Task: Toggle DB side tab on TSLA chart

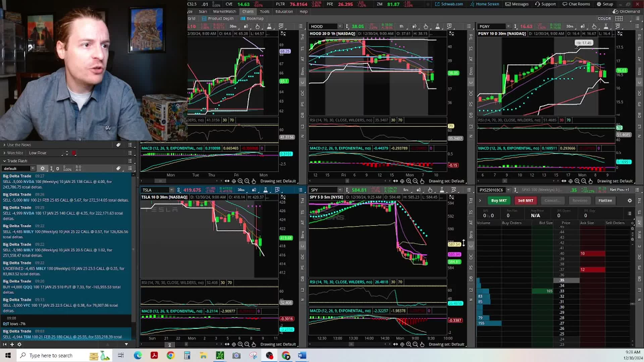Action: (x=303, y=279)
